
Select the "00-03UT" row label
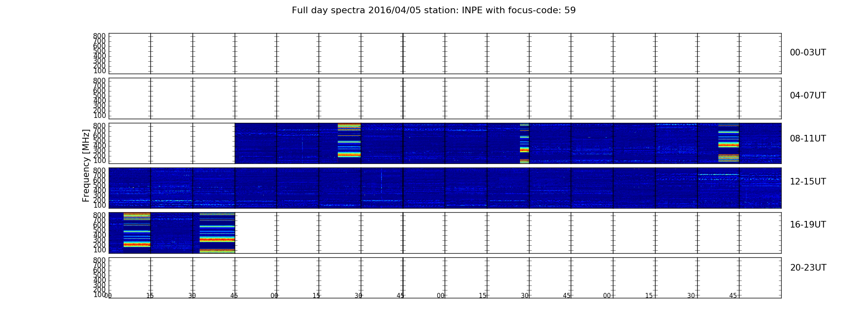pyautogui.click(x=808, y=53)
